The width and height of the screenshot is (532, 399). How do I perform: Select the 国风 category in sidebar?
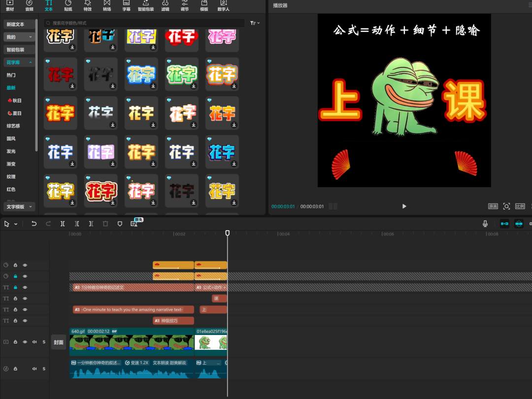click(x=11, y=139)
